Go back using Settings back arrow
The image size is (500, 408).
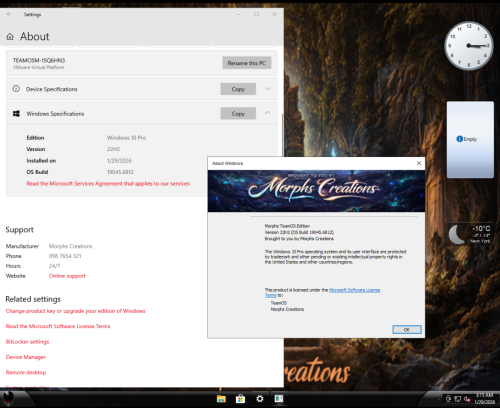(x=9, y=14)
